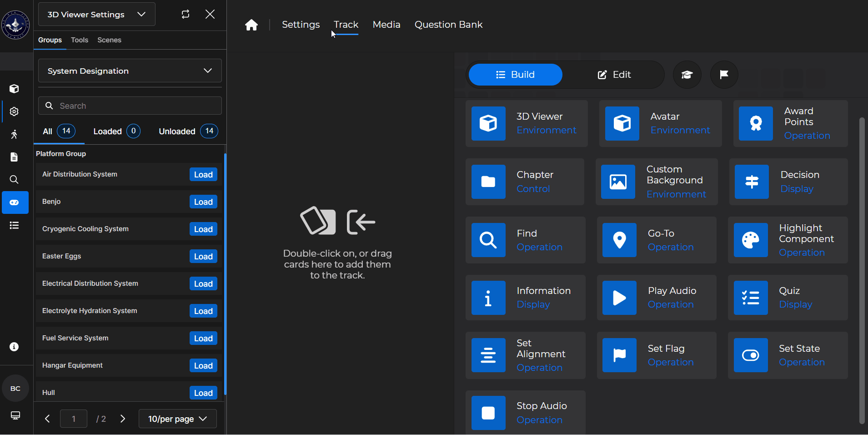Click the magnifier icon in left sidebar
This screenshot has width=868, height=435.
[x=14, y=180]
